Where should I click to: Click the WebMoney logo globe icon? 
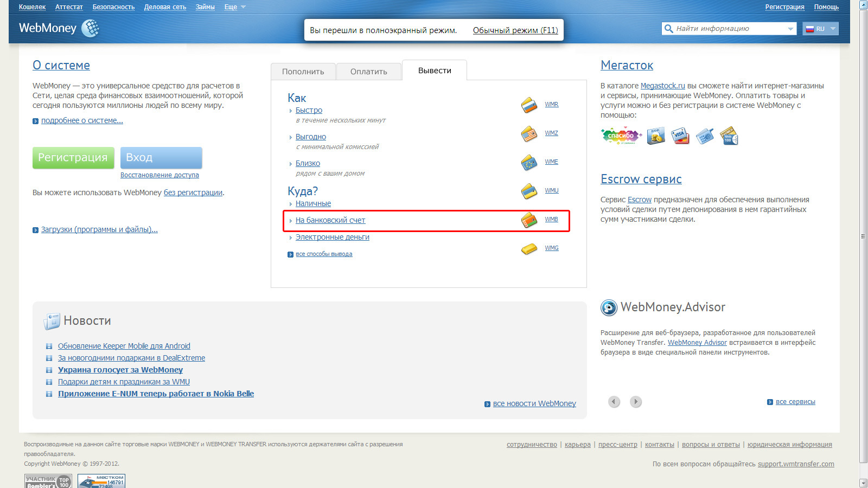click(x=90, y=28)
